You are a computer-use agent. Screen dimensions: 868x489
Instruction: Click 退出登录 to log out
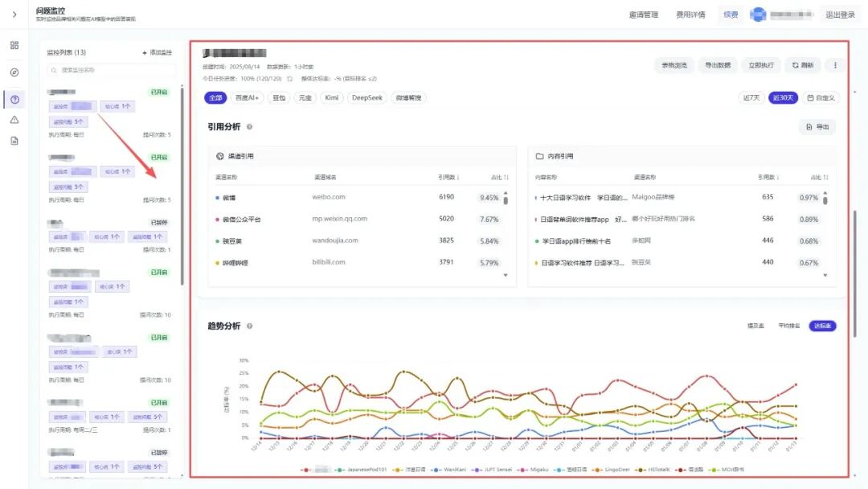pos(841,15)
